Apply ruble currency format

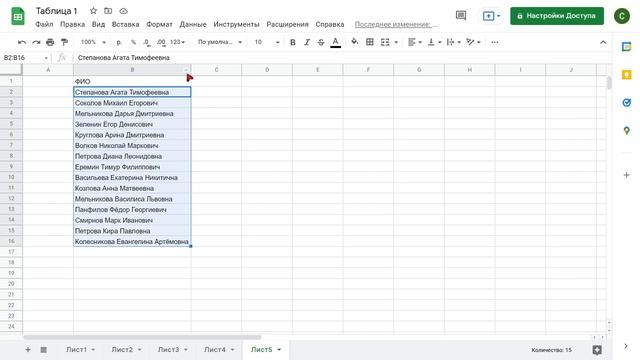coord(119,42)
